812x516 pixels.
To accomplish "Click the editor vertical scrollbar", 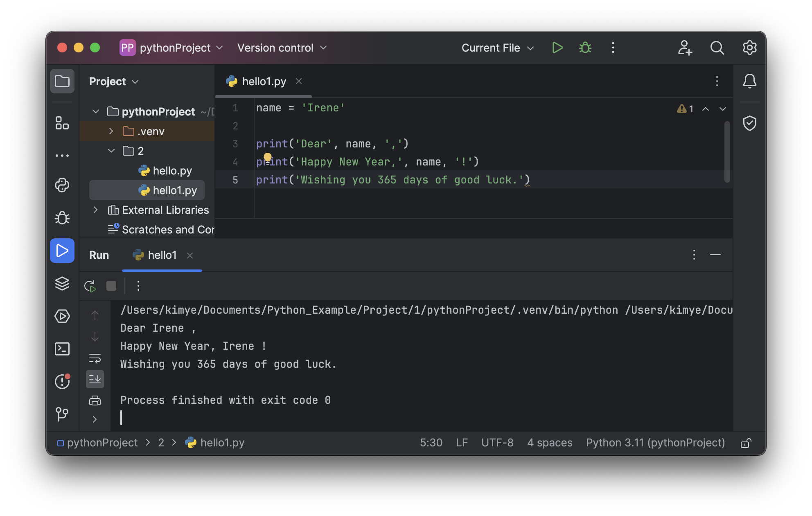I will coord(727,152).
